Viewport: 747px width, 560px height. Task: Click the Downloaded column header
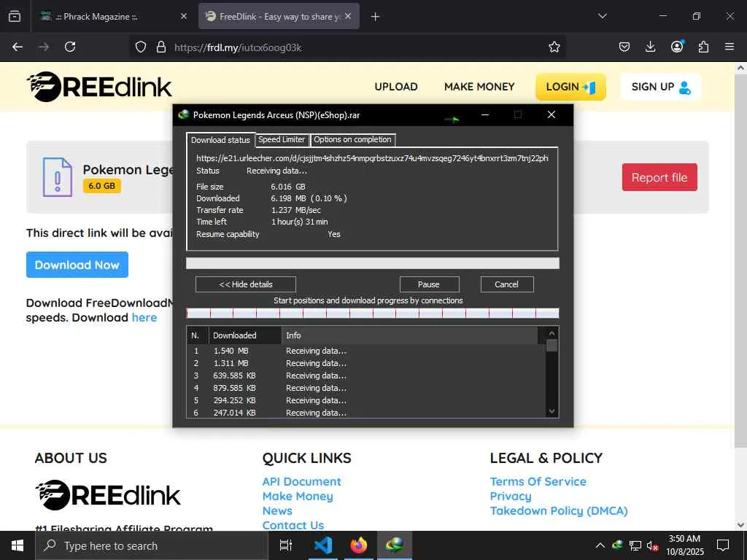pos(245,335)
